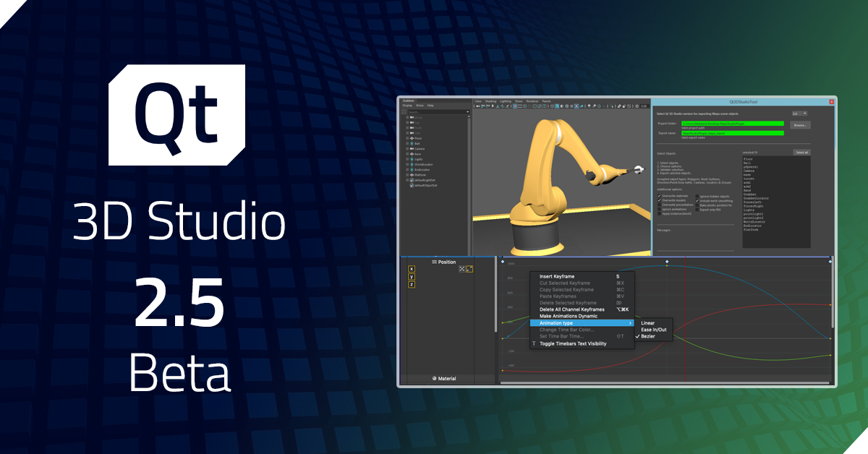The width and height of the screenshot is (868, 454).
Task: Click the T icon beside Toggle Timebars Text Visibility
Action: pos(534,343)
